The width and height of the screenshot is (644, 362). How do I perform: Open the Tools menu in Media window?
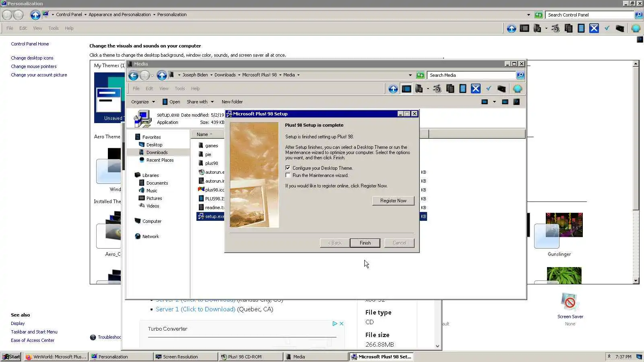tap(180, 88)
